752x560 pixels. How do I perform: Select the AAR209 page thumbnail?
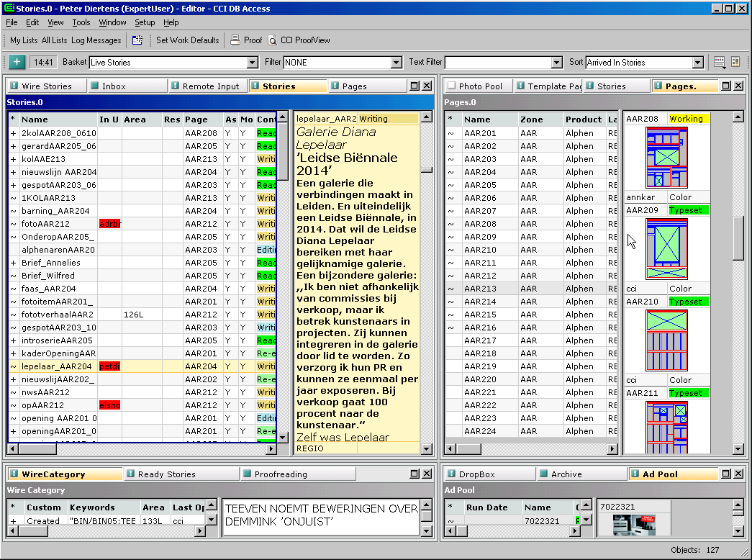667,249
